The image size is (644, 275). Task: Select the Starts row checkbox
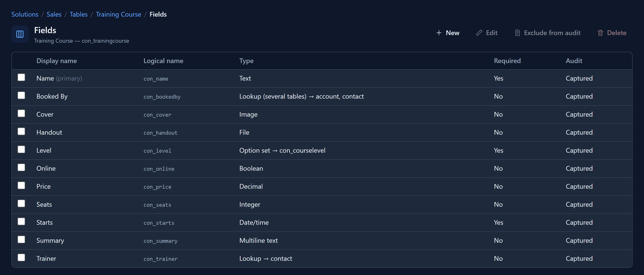pyautogui.click(x=21, y=222)
